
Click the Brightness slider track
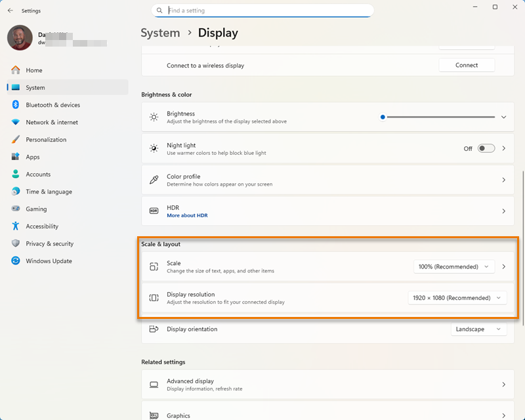point(440,117)
